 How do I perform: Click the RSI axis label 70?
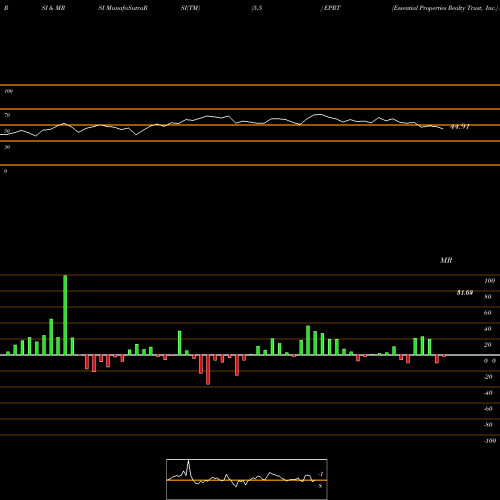(7, 115)
